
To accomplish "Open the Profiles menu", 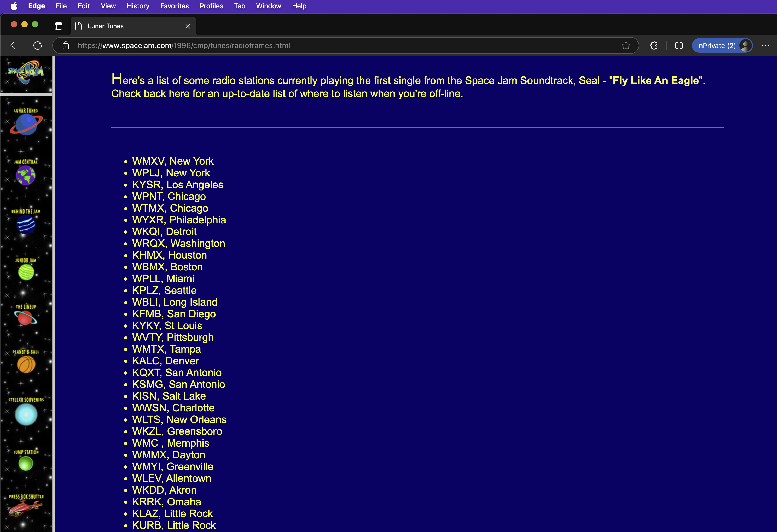I will point(211,6).
